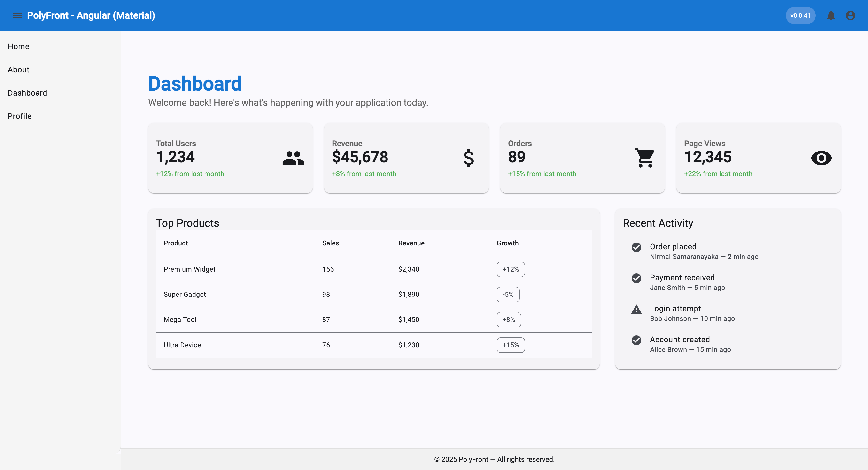Viewport: 868px width, 470px height.
Task: Click the shopping cart Orders icon
Action: (644, 158)
